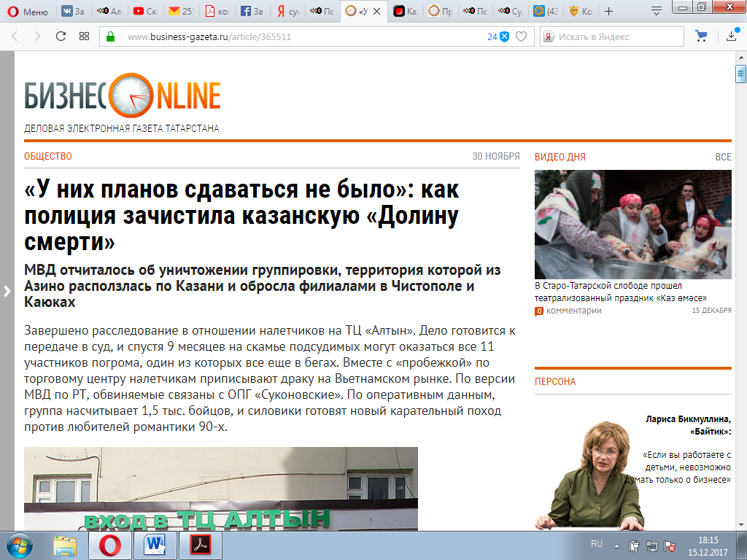Open the downloads arrow icon
The width and height of the screenshot is (747, 560).
(x=732, y=36)
